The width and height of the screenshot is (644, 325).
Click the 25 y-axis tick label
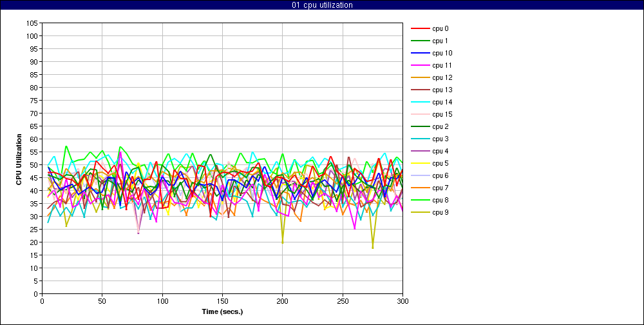(x=33, y=229)
